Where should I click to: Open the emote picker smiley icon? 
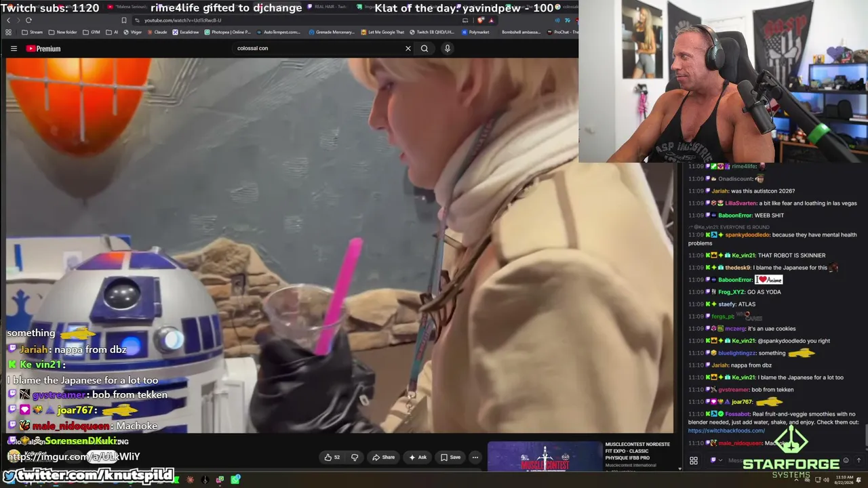click(x=846, y=461)
